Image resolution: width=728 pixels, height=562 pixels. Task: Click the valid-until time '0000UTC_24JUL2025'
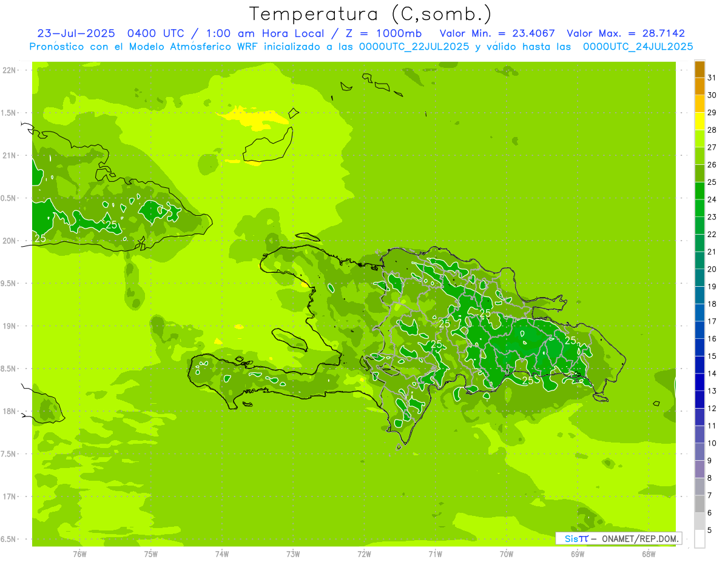point(638,47)
